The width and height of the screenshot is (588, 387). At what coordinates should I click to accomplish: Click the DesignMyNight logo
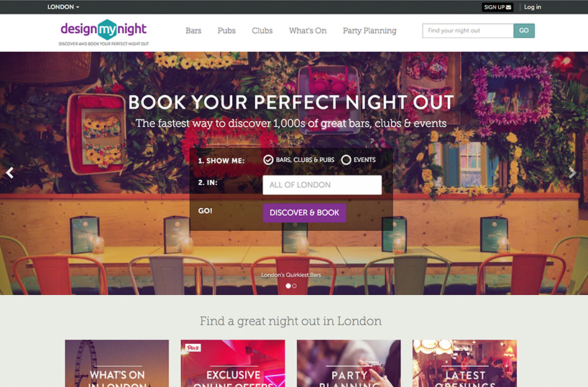104,32
